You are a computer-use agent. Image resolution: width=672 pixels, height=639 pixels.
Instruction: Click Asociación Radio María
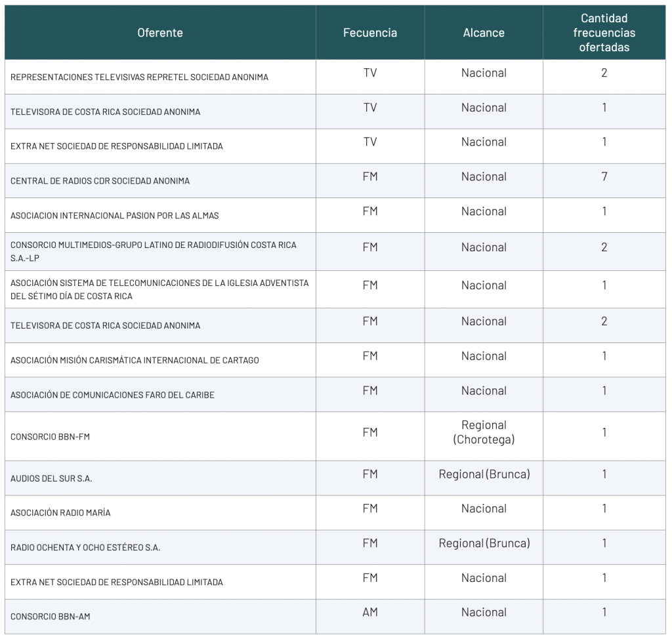click(60, 513)
